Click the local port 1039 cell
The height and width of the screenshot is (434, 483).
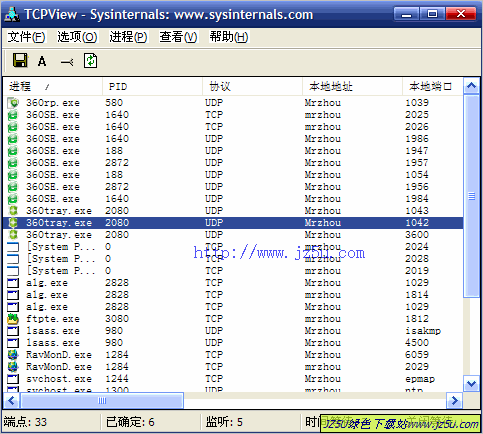pos(417,103)
